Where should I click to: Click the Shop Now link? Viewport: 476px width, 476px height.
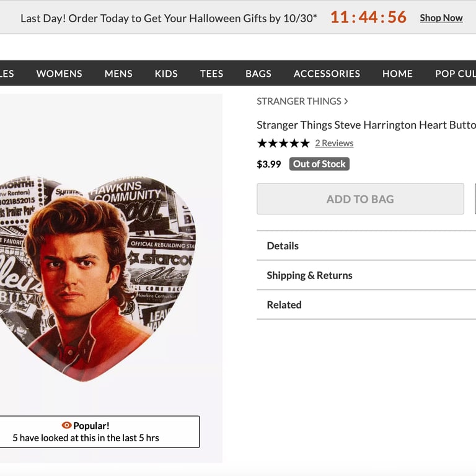coord(441,17)
